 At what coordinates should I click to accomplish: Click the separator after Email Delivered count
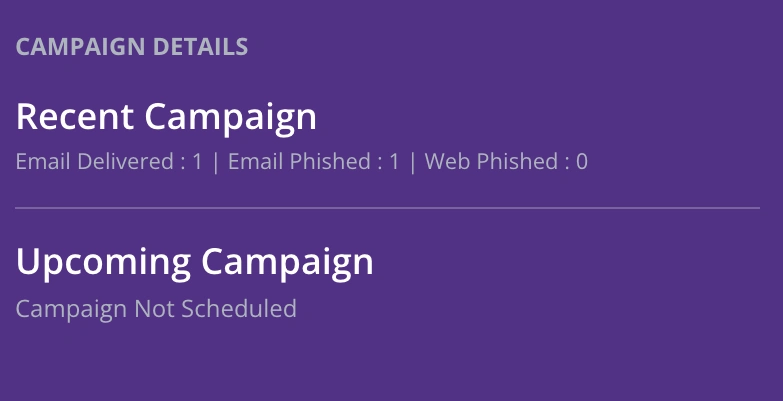[x=215, y=161]
